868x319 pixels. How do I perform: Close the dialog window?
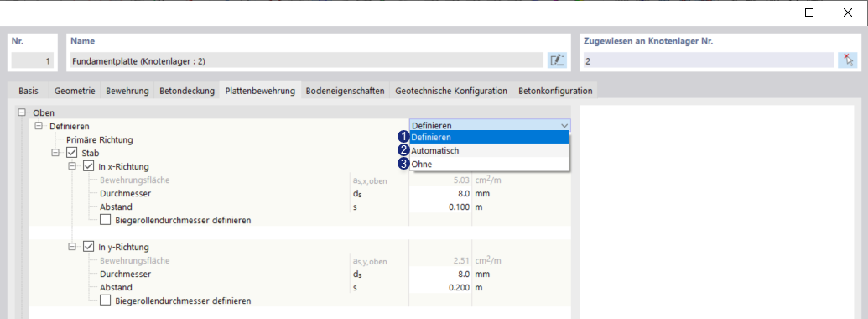pos(848,13)
